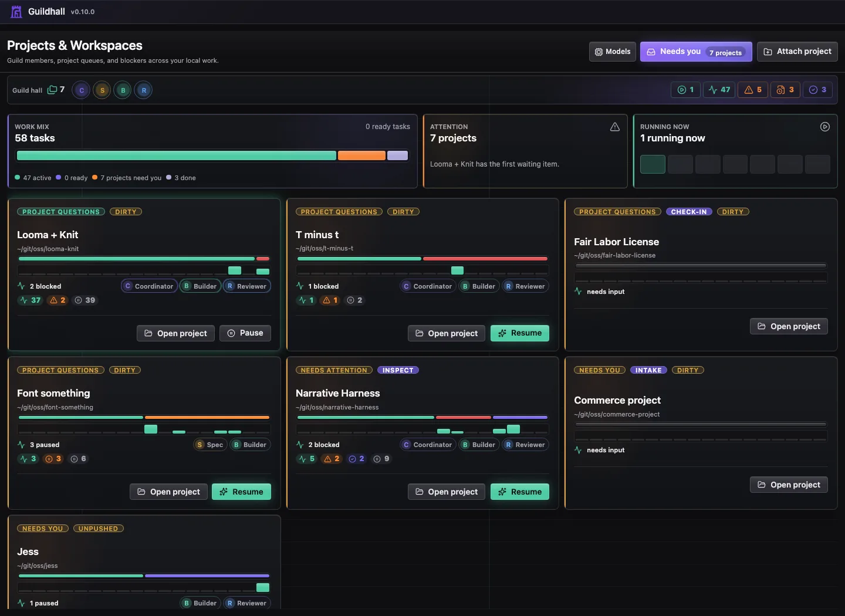Click the 2 done badge on Narrative Harness

[357, 459]
